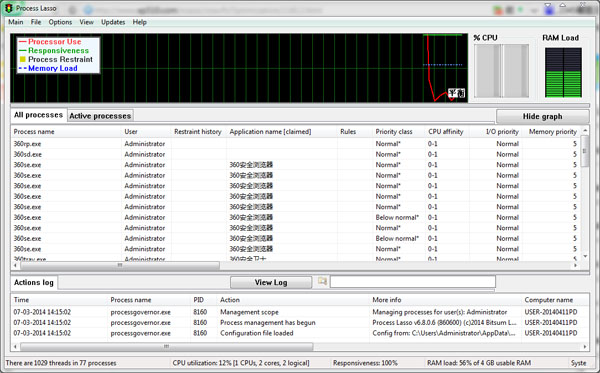The width and height of the screenshot is (600, 373).
Task: Sort by Process name column header
Action: click(x=66, y=132)
